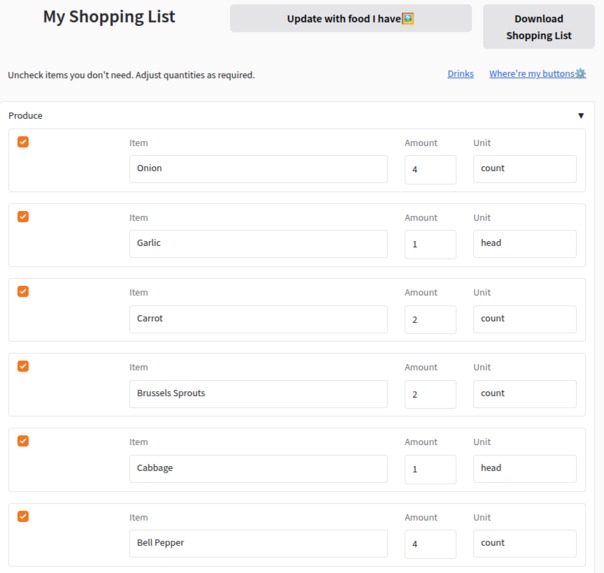Click the Brussels Sprouts name field
604x573 pixels.
pos(258,394)
